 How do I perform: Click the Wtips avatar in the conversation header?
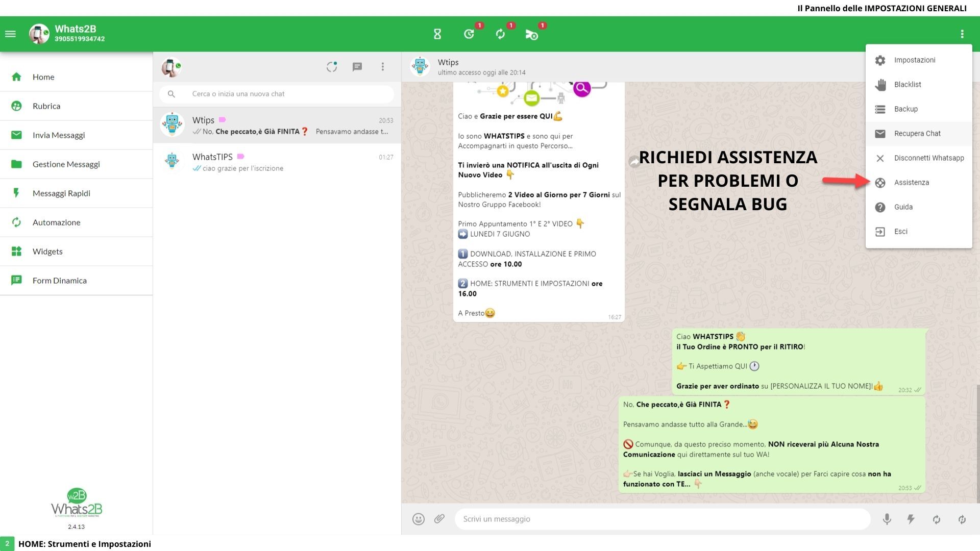click(420, 67)
